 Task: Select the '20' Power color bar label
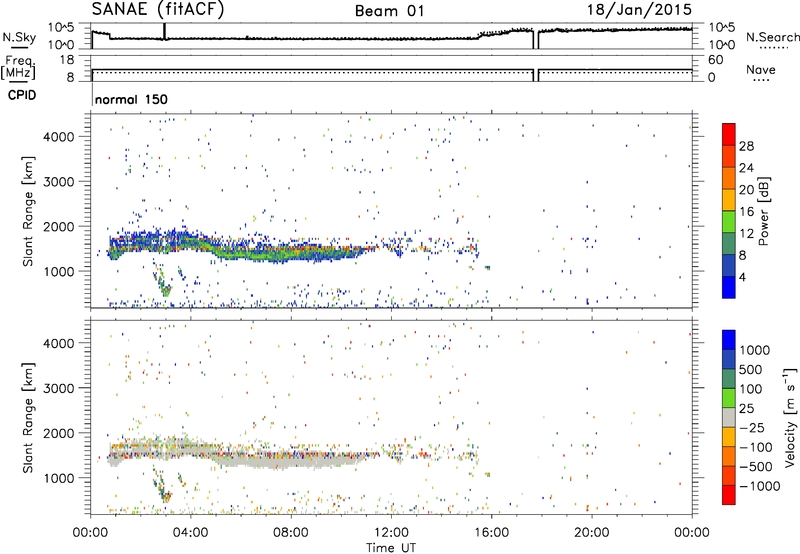[746, 190]
